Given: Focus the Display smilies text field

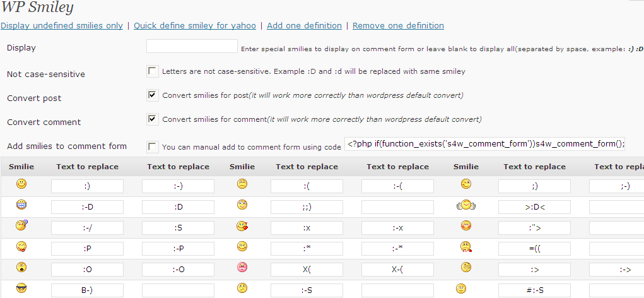Looking at the screenshot, I should 192,46.
